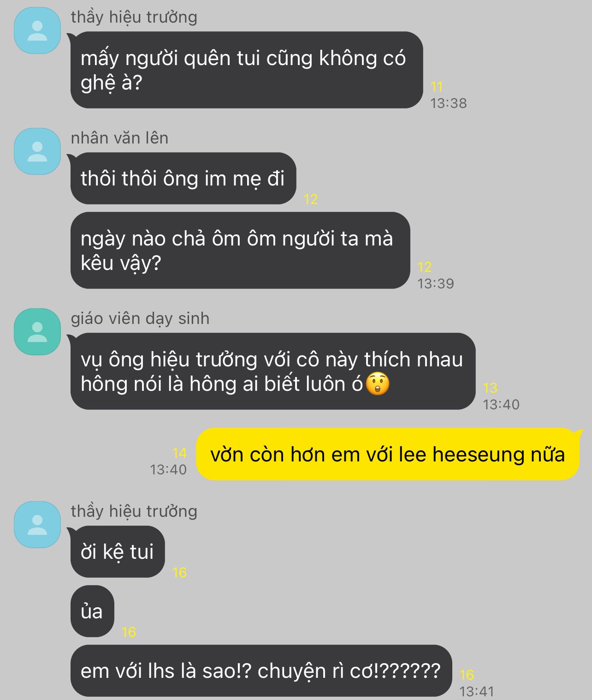Tap the 13:41 timestamp on the last message
The image size is (592, 700).
477,691
